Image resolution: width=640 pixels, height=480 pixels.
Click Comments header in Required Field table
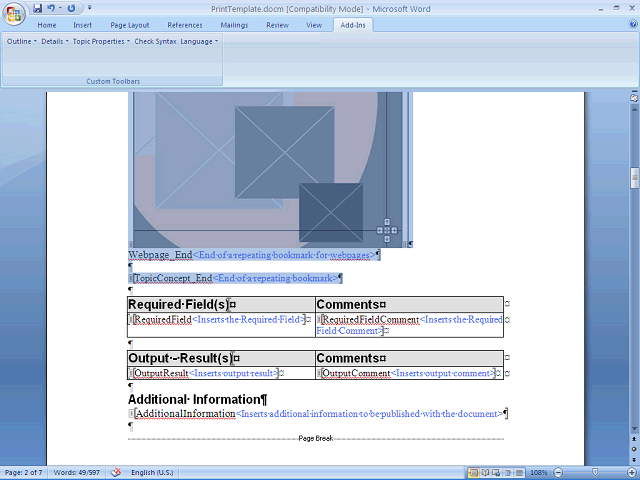(409, 304)
